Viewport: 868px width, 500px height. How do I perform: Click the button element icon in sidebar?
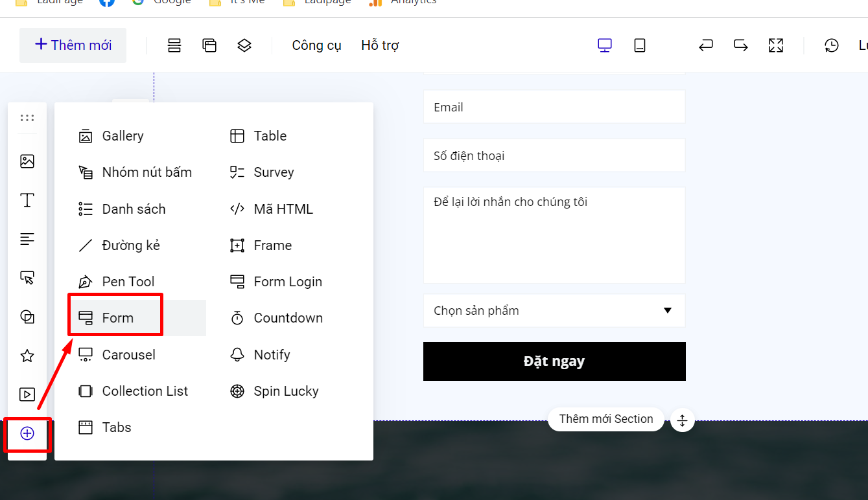coord(27,278)
